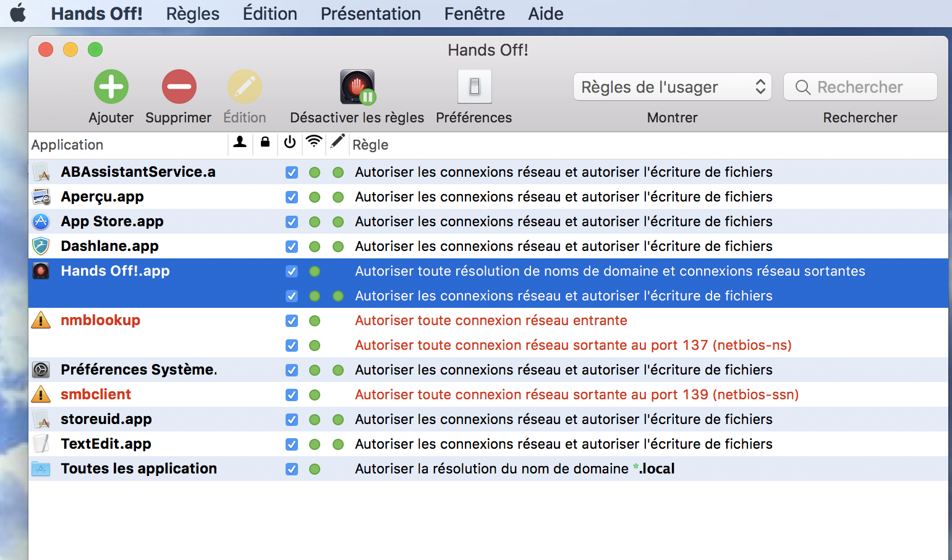Disable the TextEdit.app rule checkbox

click(x=292, y=444)
